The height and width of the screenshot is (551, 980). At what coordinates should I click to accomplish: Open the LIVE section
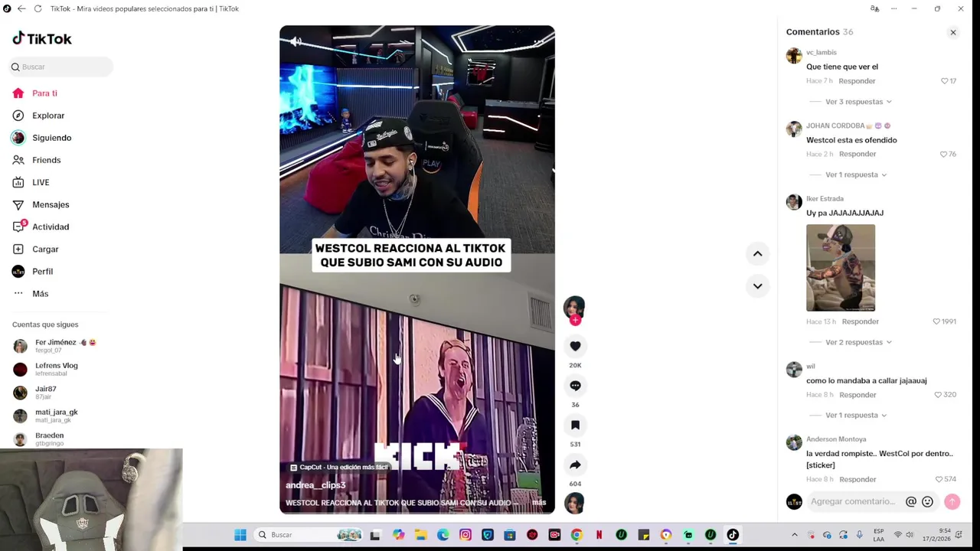41,182
